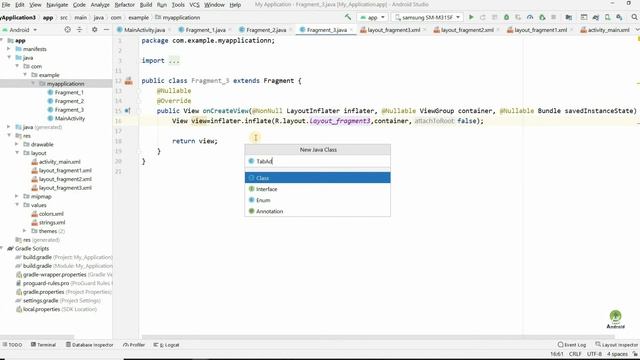Image resolution: width=640 pixels, height=360 pixels.
Task: Click the Attach Debugger icon
Action: click(x=542, y=17)
